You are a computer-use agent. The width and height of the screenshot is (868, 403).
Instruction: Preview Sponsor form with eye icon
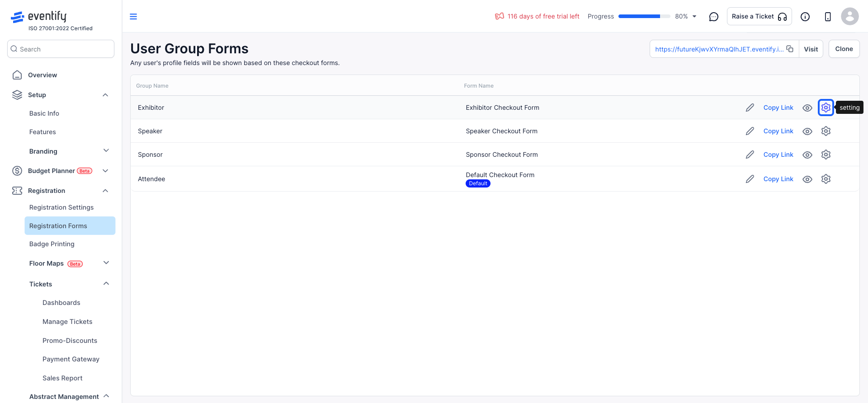(x=807, y=155)
